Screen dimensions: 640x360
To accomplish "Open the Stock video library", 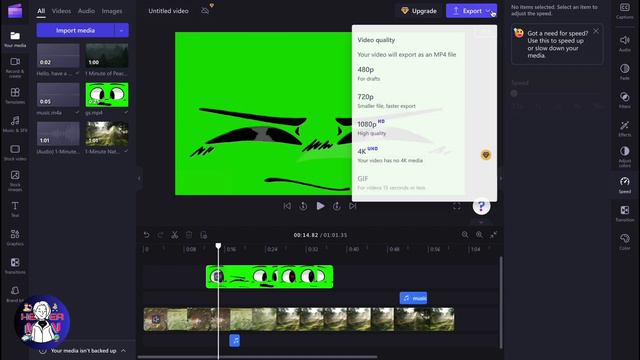I will point(15,152).
